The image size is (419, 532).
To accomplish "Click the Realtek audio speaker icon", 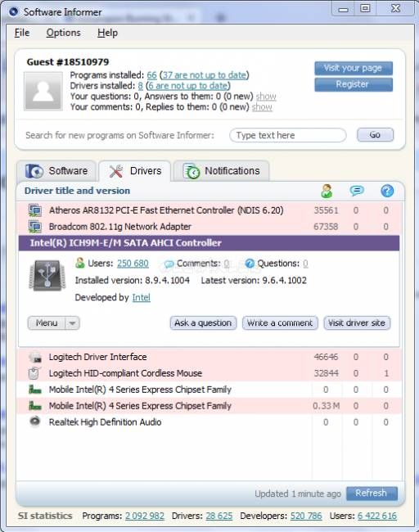I will [x=35, y=422].
